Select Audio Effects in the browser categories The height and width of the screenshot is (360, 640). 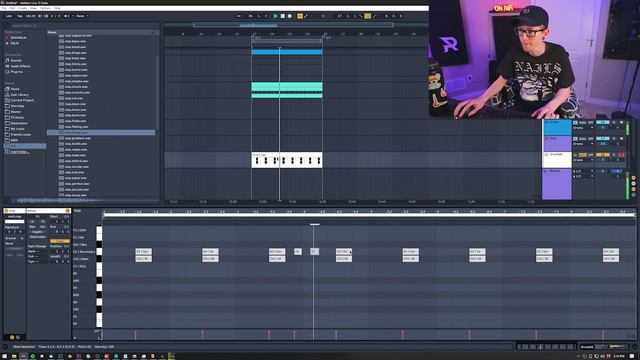[20, 66]
